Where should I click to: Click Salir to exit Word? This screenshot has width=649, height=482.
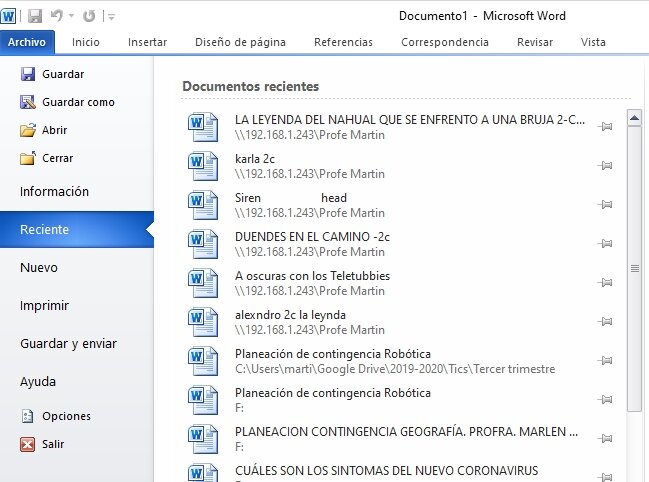[55, 444]
